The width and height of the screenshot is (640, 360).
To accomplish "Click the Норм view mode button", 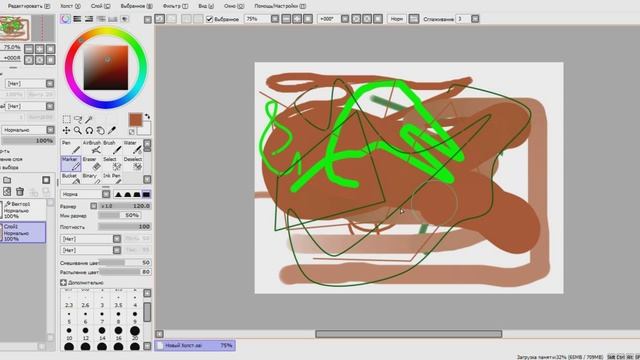I will pyautogui.click(x=396, y=19).
